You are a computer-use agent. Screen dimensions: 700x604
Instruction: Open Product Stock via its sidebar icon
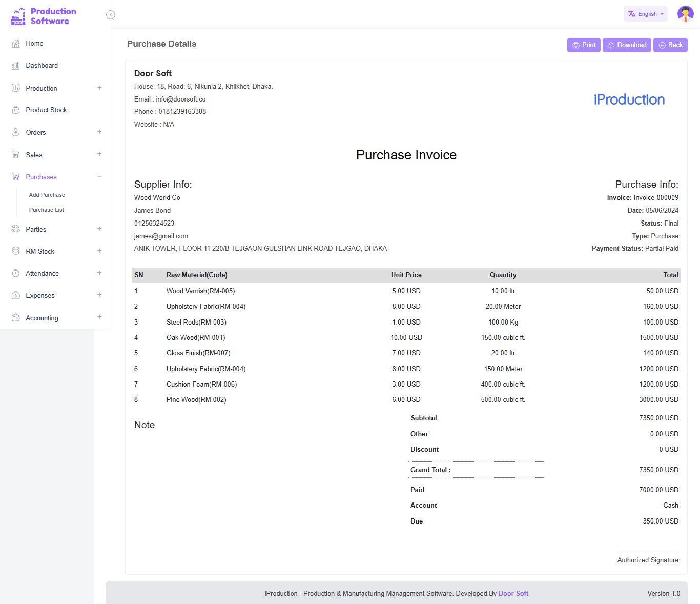[x=16, y=110]
